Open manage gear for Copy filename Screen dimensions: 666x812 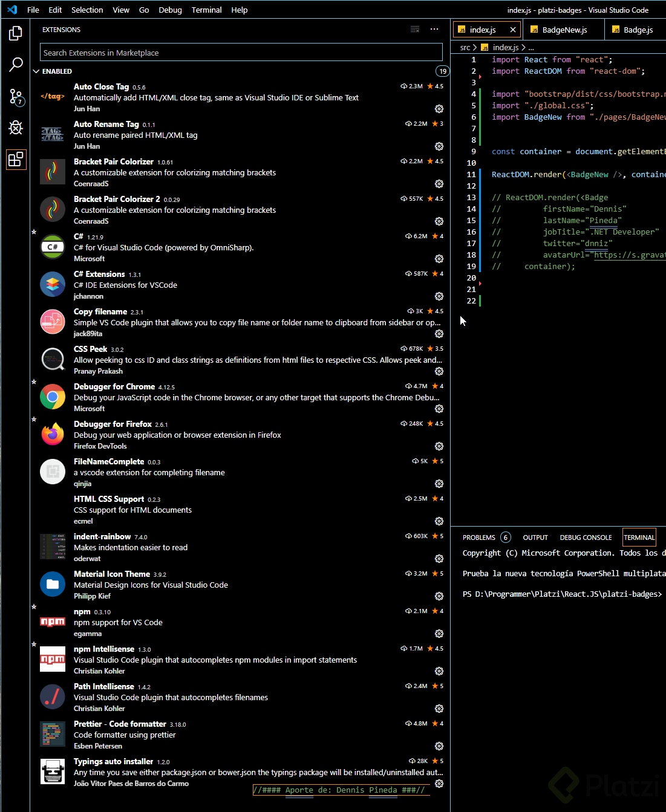click(x=439, y=334)
